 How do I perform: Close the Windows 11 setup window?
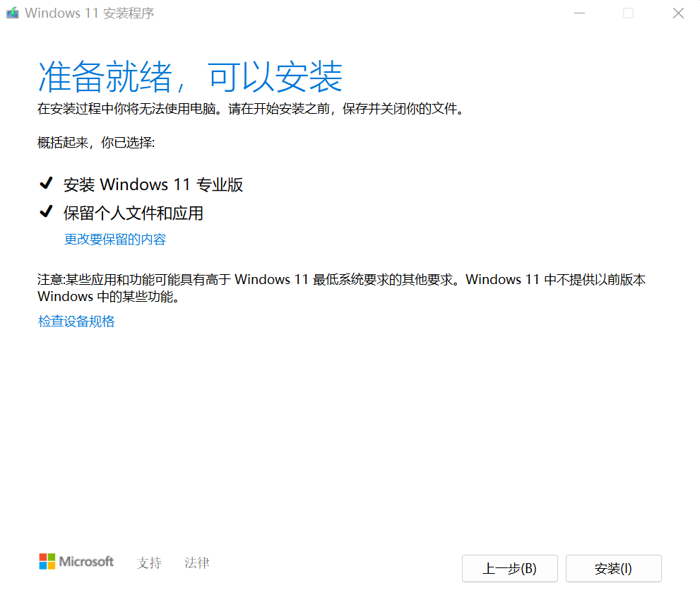click(678, 13)
